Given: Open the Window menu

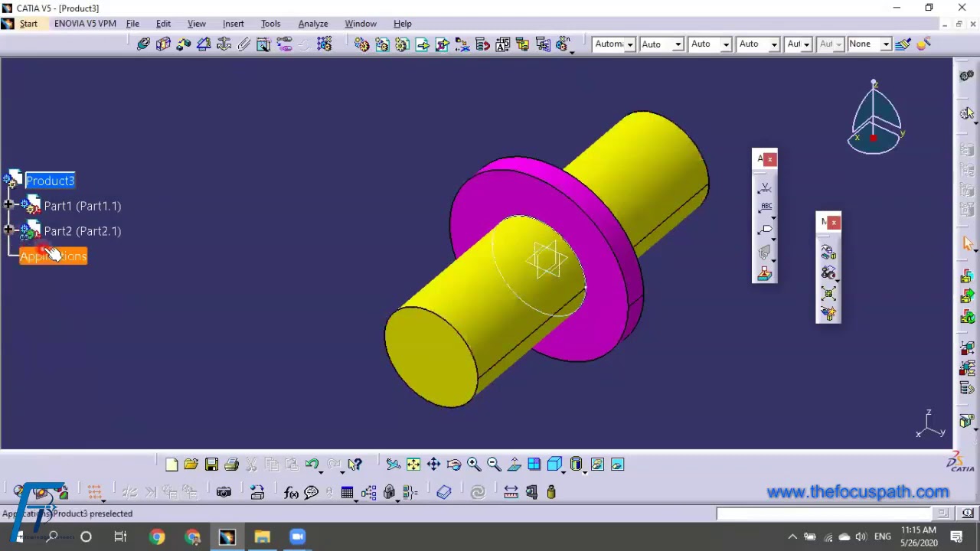Looking at the screenshot, I should (x=360, y=24).
